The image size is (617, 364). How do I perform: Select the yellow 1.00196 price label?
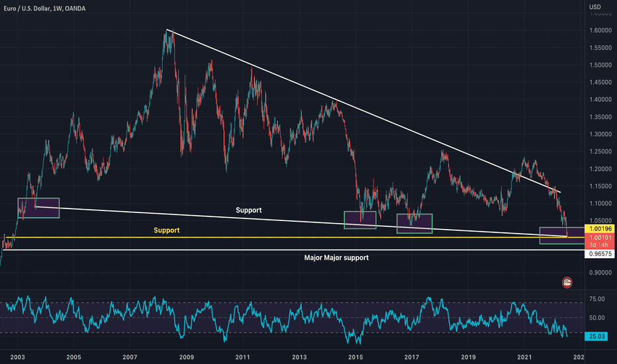[x=600, y=228]
